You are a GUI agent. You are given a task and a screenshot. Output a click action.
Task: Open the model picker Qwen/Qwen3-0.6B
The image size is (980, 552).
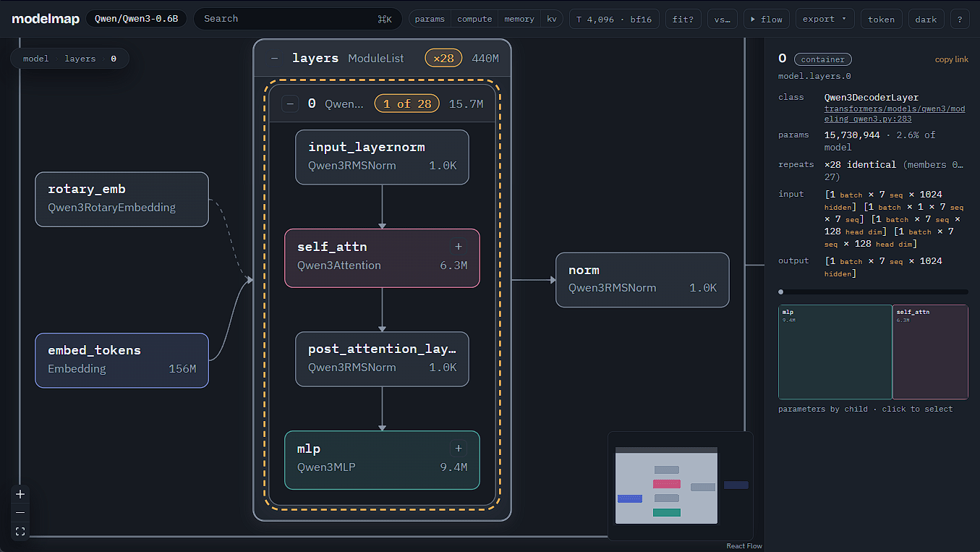pyautogui.click(x=136, y=20)
